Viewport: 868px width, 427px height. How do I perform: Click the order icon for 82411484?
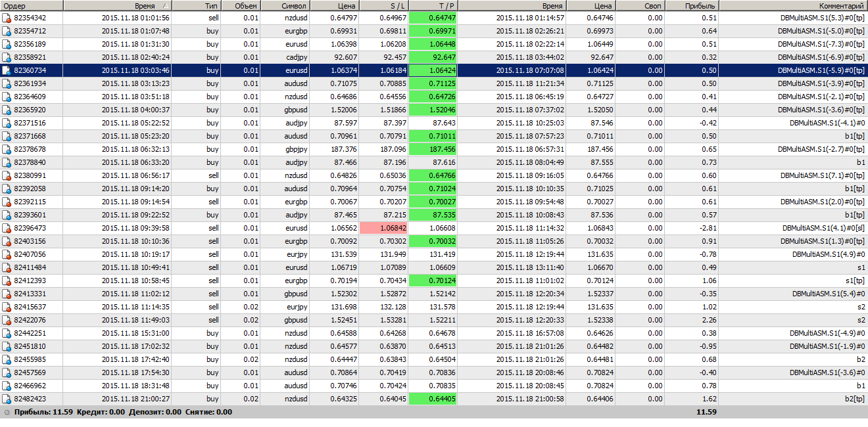pyautogui.click(x=7, y=267)
